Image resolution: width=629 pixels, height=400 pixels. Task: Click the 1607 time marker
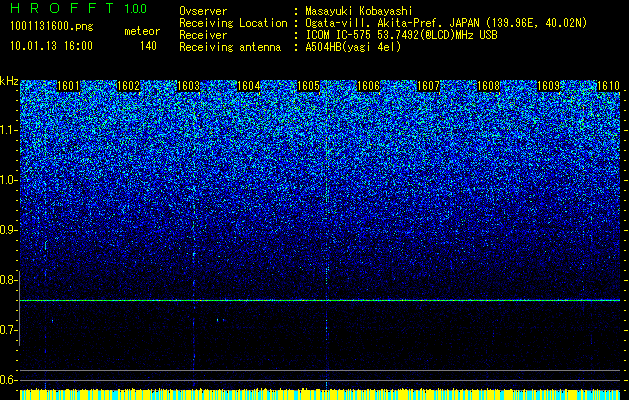(428, 86)
